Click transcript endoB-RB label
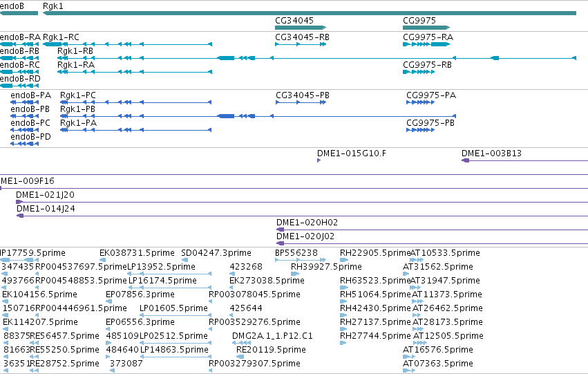This screenshot has width=588, height=374. (19, 51)
